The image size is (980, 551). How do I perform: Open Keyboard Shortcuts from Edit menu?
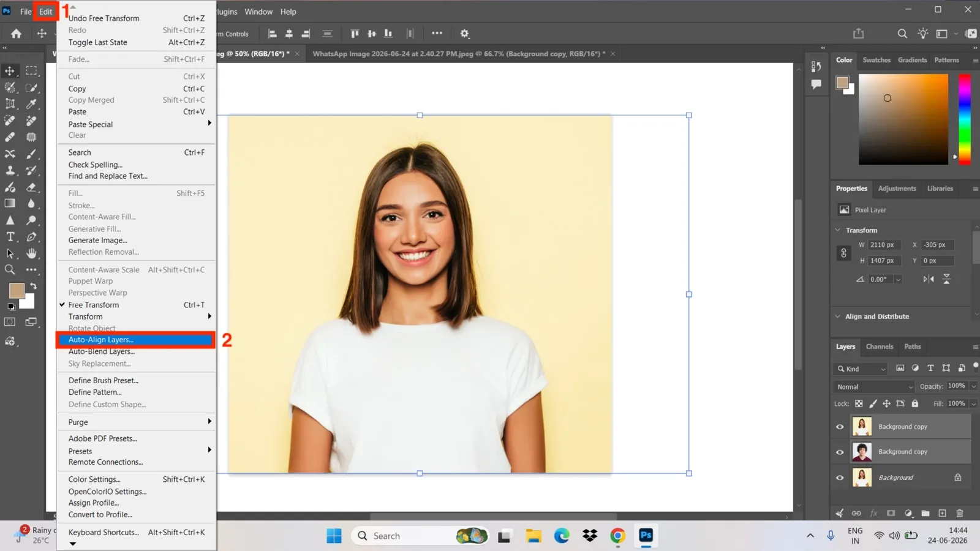(136, 533)
